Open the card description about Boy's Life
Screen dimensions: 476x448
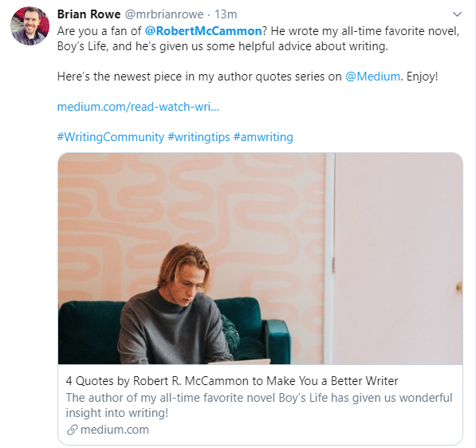259,405
